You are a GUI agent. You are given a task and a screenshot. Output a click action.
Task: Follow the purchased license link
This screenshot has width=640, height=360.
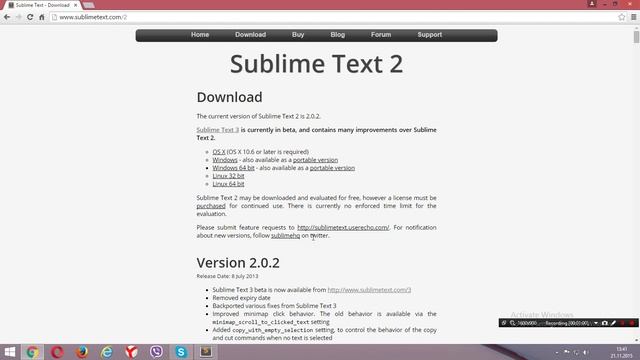(211, 206)
